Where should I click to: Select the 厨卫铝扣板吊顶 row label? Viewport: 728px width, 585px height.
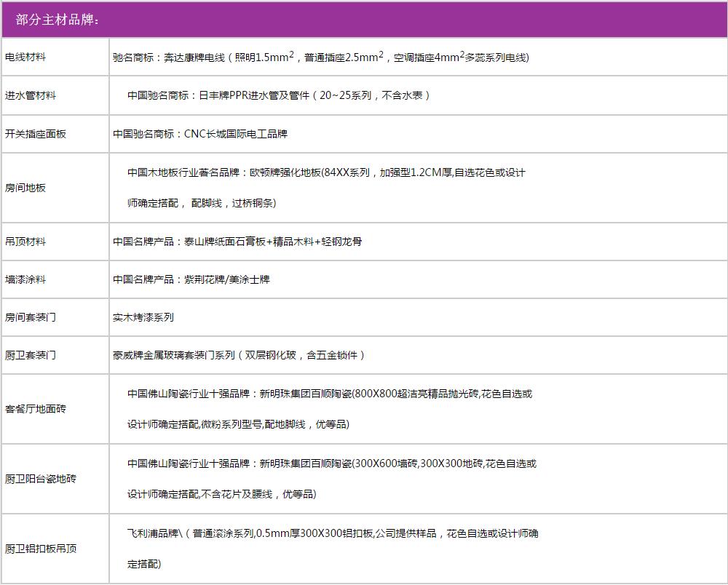click(41, 549)
